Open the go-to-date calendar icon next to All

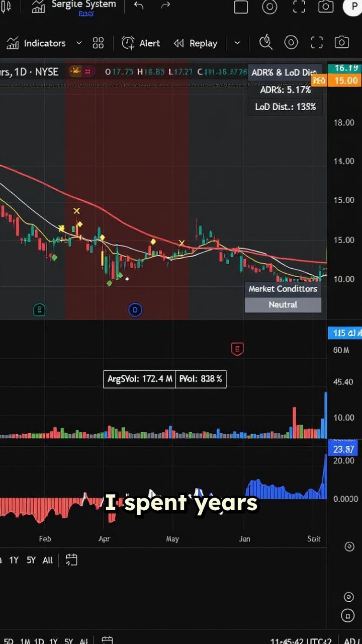(71, 560)
